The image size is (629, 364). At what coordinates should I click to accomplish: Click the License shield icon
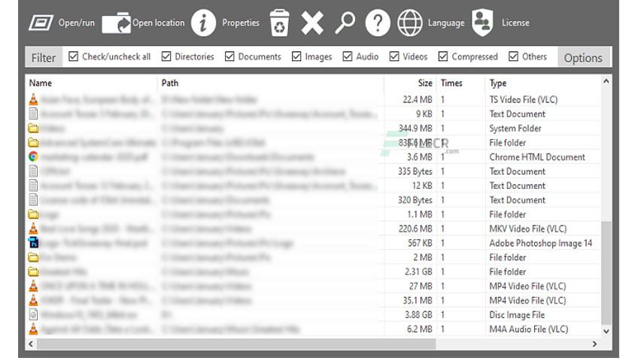pyautogui.click(x=482, y=23)
